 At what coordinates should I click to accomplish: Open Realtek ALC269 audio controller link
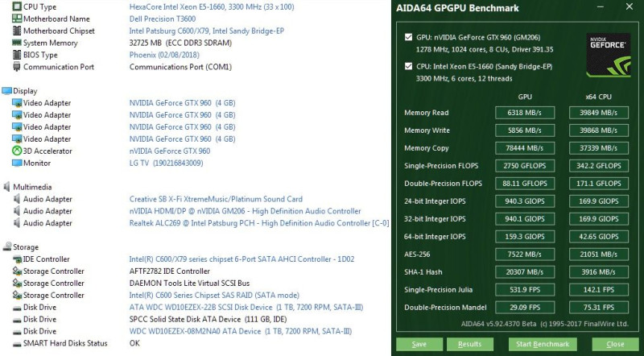click(258, 223)
